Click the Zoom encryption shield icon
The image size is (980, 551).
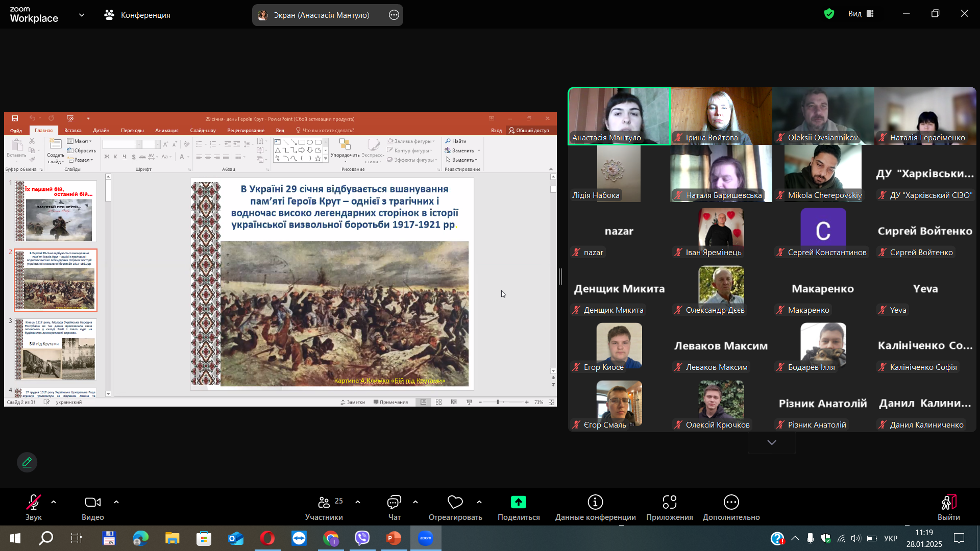click(829, 14)
